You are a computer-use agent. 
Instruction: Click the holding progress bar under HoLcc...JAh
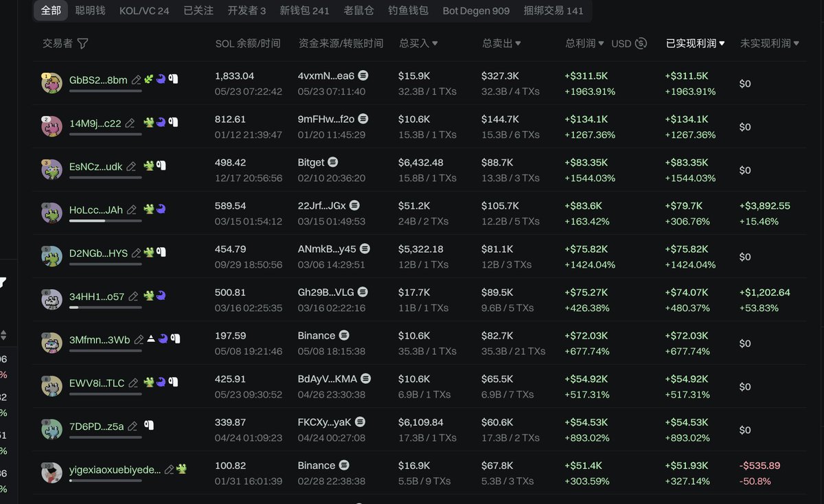[x=105, y=221]
